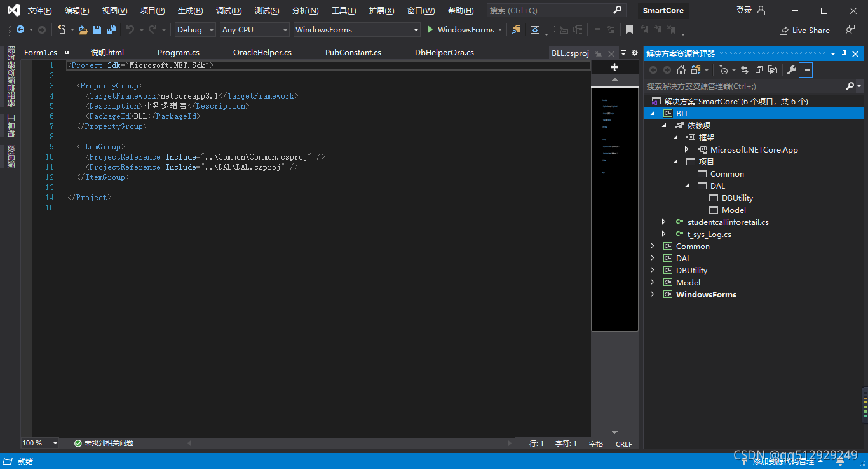The width and height of the screenshot is (868, 469).
Task: Expand the DBUtility project node
Action: point(653,270)
